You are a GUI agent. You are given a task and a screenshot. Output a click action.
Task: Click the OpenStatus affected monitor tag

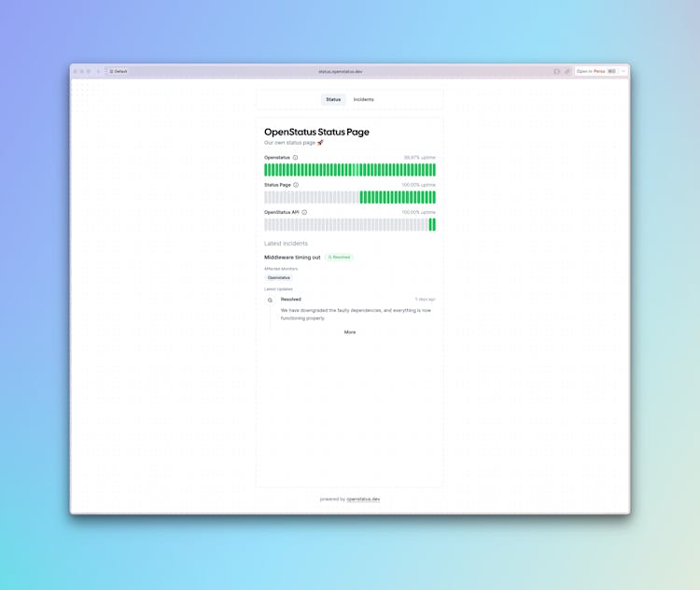(278, 277)
